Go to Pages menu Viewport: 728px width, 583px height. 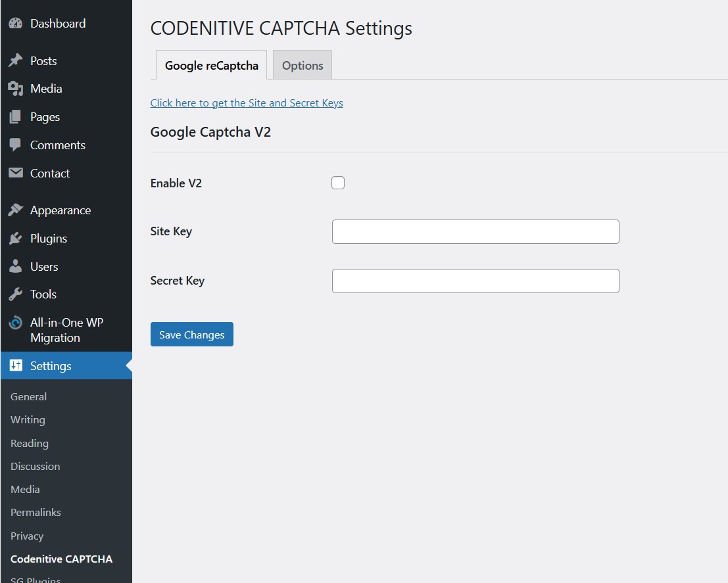[x=45, y=117]
